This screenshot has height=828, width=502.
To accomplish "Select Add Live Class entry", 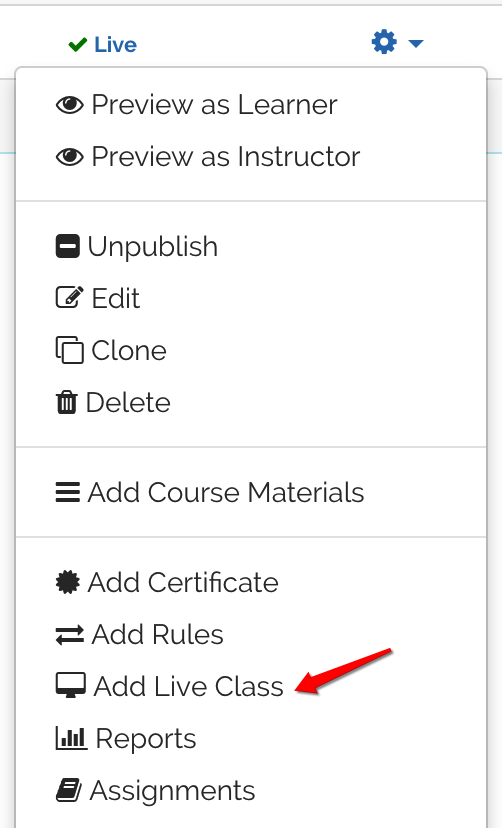I will [251, 686].
